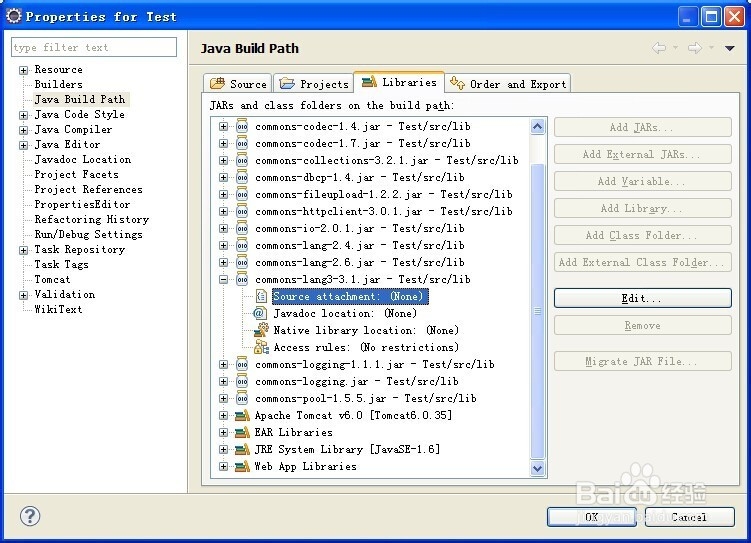
Task: Expand the Validation node
Action: click(x=23, y=295)
